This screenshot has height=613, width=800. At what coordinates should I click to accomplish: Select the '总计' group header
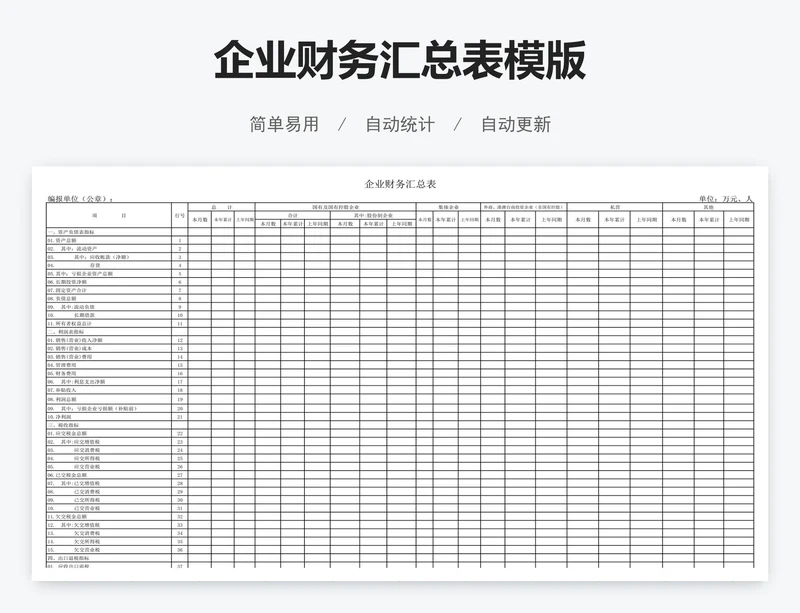point(221,207)
